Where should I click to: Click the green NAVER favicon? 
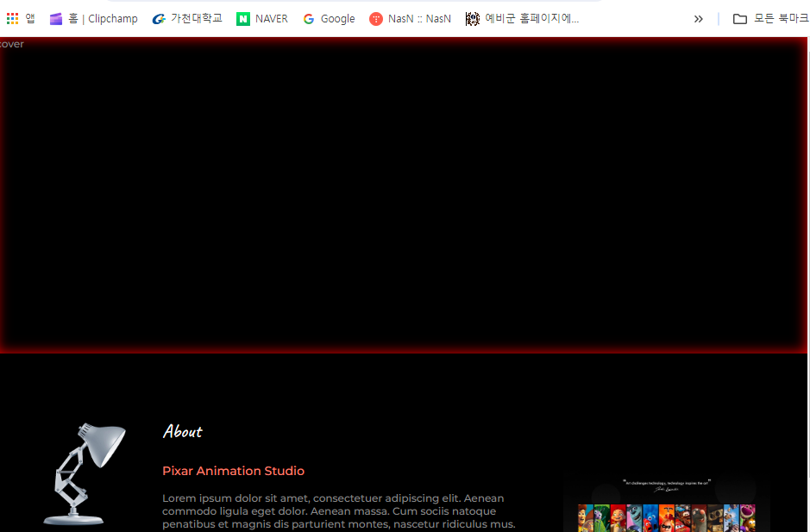click(x=242, y=19)
